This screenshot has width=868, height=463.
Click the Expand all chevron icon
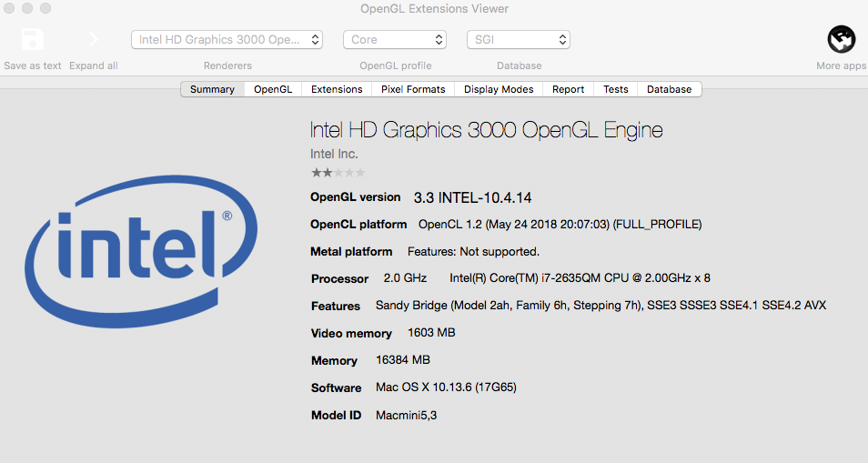[x=94, y=39]
